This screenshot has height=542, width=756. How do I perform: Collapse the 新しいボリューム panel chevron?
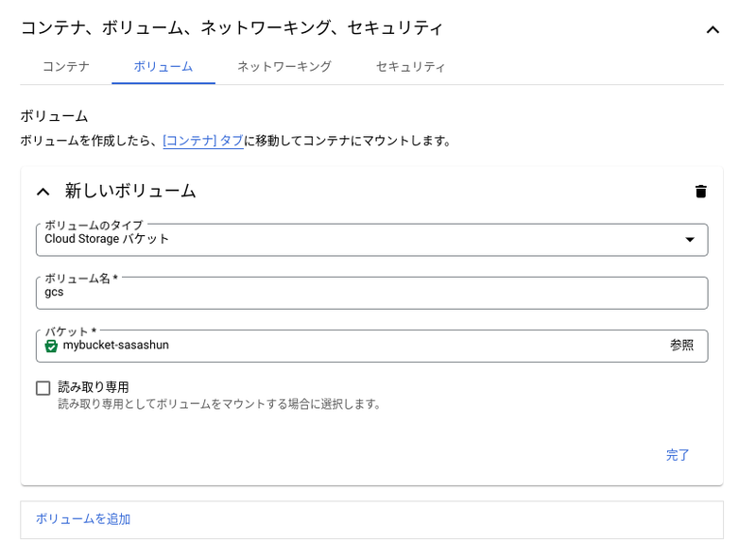(43, 192)
